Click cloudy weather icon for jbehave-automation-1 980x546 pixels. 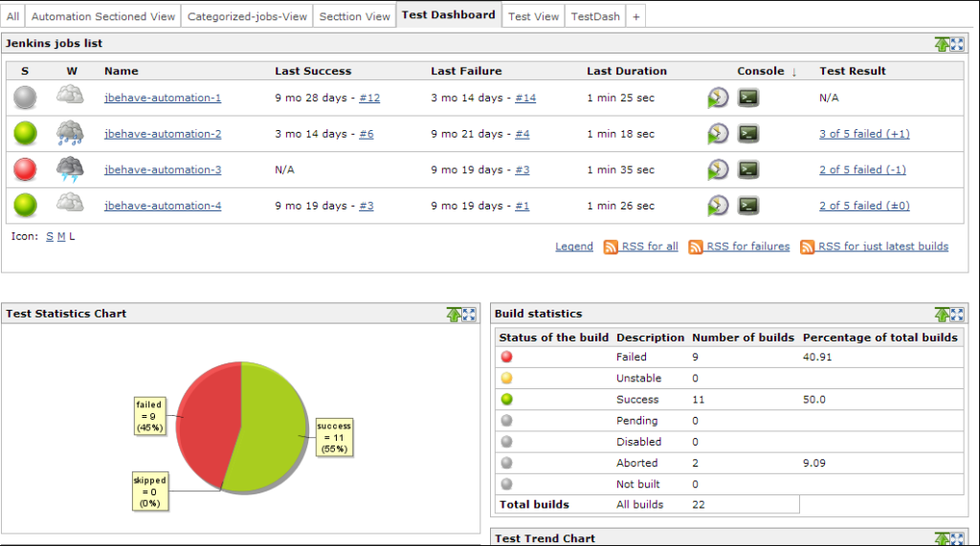(x=70, y=95)
